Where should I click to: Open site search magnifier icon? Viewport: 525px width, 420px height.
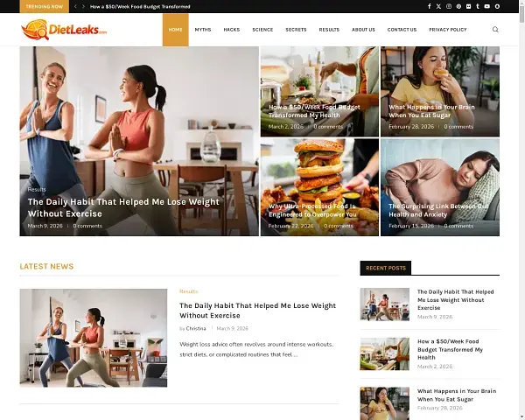(495, 30)
